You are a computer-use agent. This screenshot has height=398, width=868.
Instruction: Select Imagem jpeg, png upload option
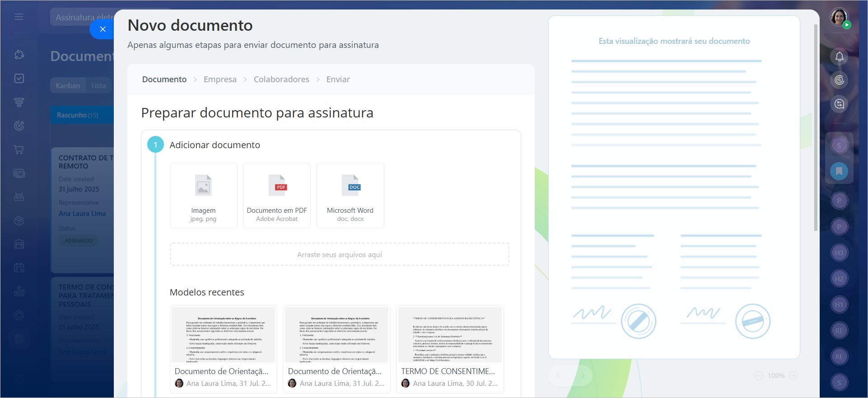[x=203, y=195]
